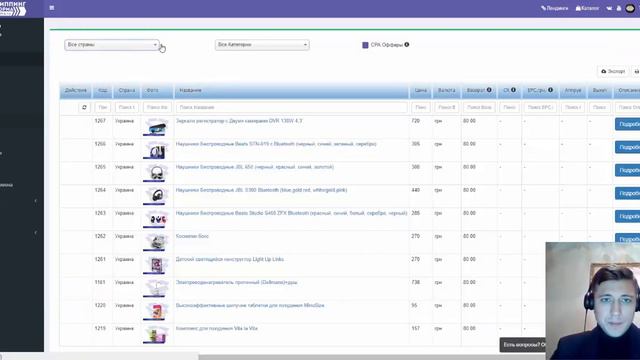Click the site logo in top-left
Viewport: 640px width, 360px height.
pyautogui.click(x=13, y=8)
